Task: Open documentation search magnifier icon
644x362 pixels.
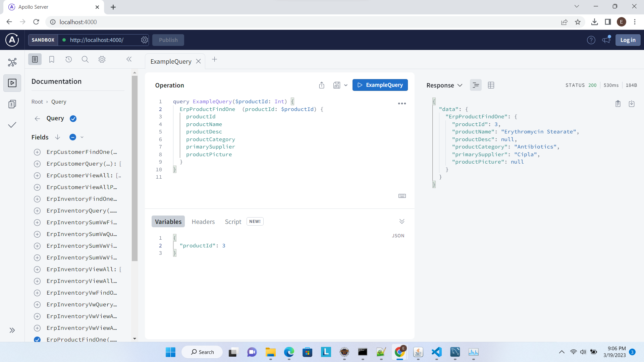Action: [x=85, y=59]
